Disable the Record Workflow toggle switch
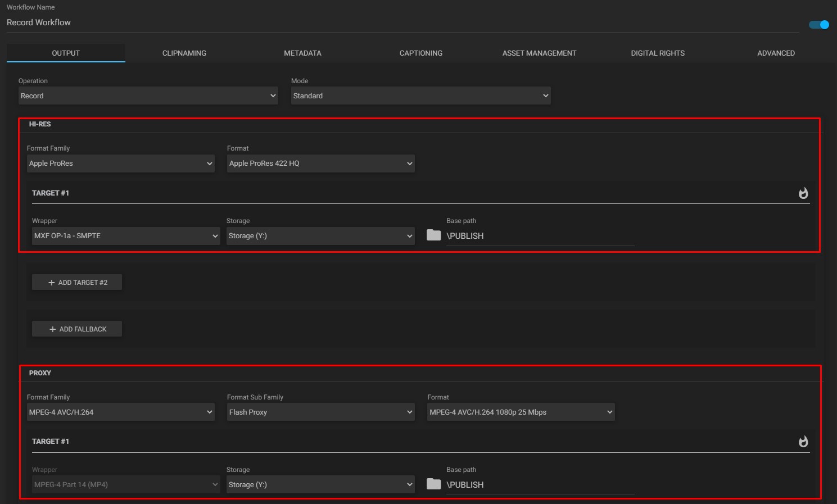This screenshot has height=504, width=837. (818, 24)
